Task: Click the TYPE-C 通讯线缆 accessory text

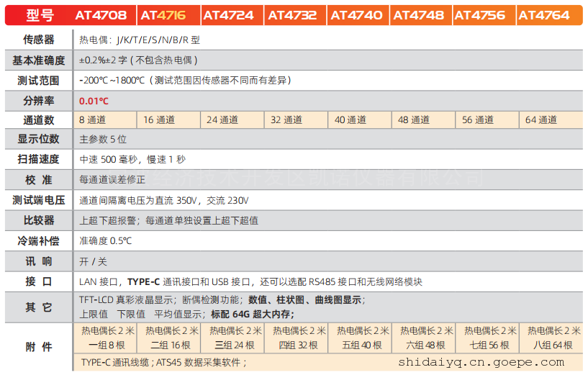Action: click(x=115, y=362)
